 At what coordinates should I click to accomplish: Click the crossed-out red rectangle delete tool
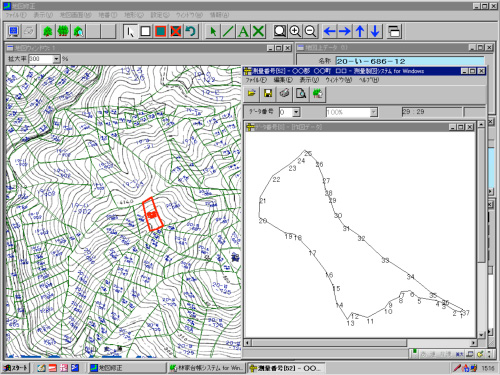(176, 31)
